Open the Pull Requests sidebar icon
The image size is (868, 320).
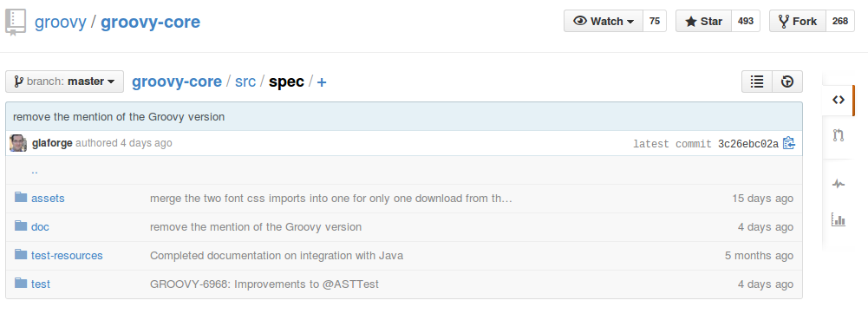(839, 135)
